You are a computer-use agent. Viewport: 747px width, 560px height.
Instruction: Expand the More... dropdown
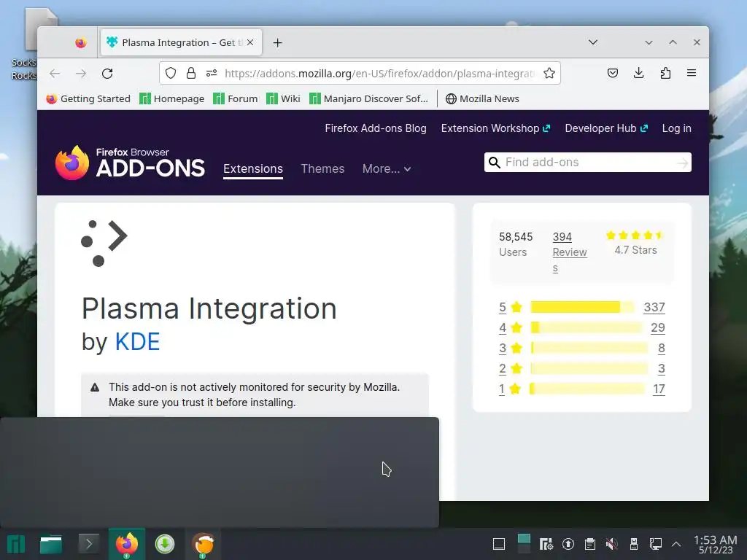[x=387, y=168]
